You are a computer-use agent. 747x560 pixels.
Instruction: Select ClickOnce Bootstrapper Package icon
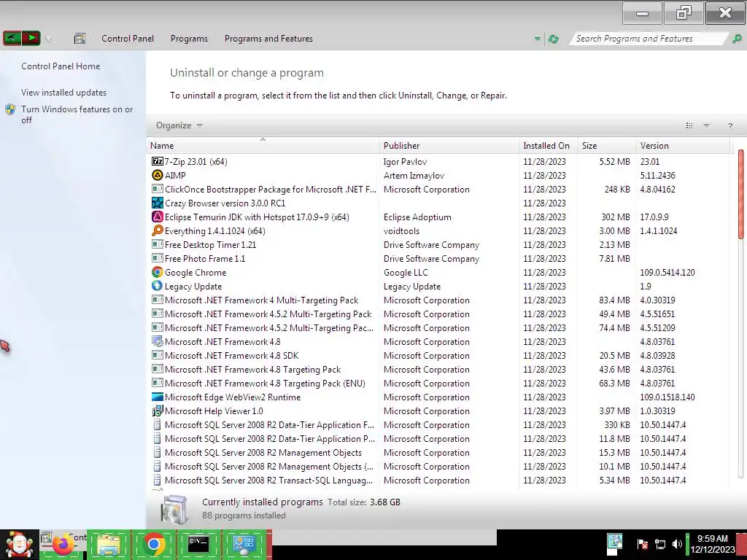(158, 189)
